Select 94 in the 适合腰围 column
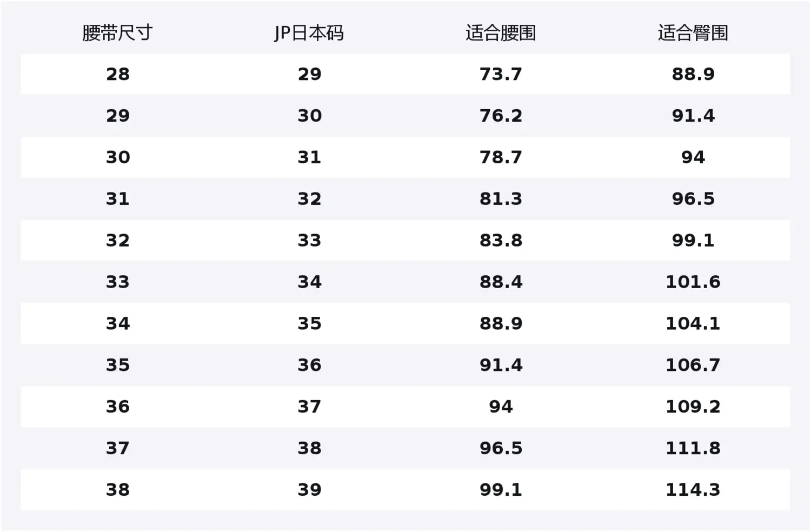Image resolution: width=811 pixels, height=532 pixels. tap(501, 407)
